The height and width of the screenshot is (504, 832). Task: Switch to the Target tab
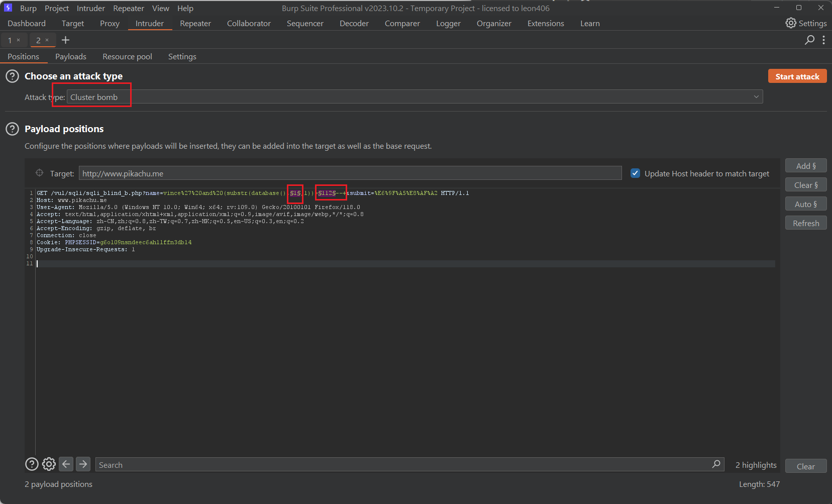pyautogui.click(x=73, y=24)
